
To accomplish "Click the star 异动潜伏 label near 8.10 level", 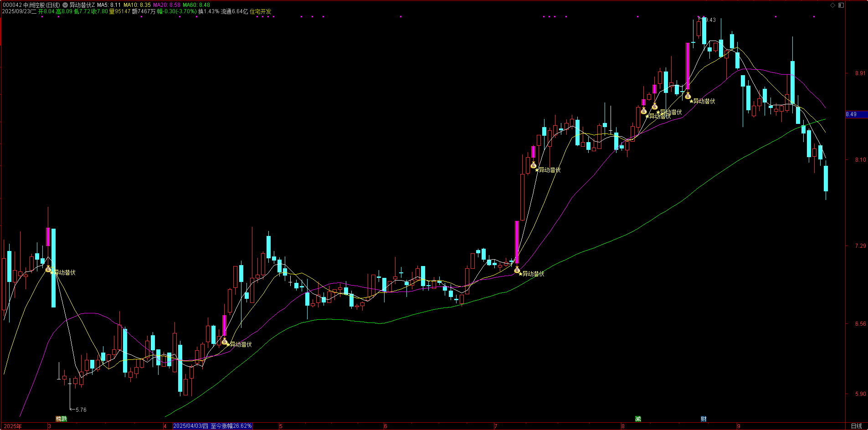I will click(x=549, y=170).
